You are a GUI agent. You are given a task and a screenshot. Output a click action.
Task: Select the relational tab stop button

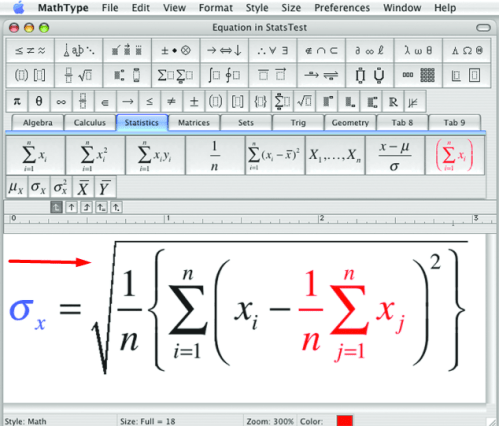(x=101, y=207)
